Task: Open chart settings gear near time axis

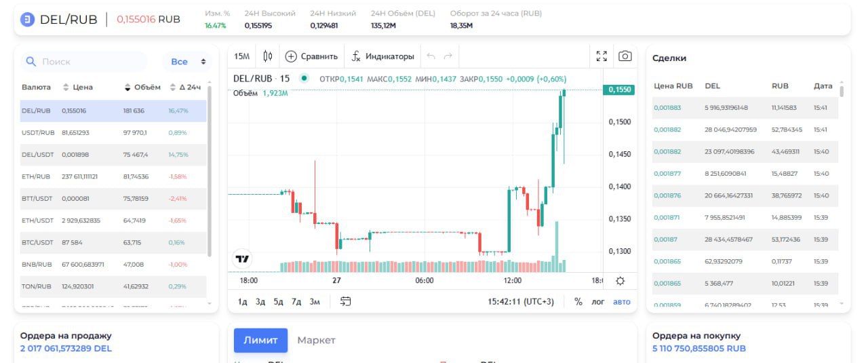Action: click(620, 280)
